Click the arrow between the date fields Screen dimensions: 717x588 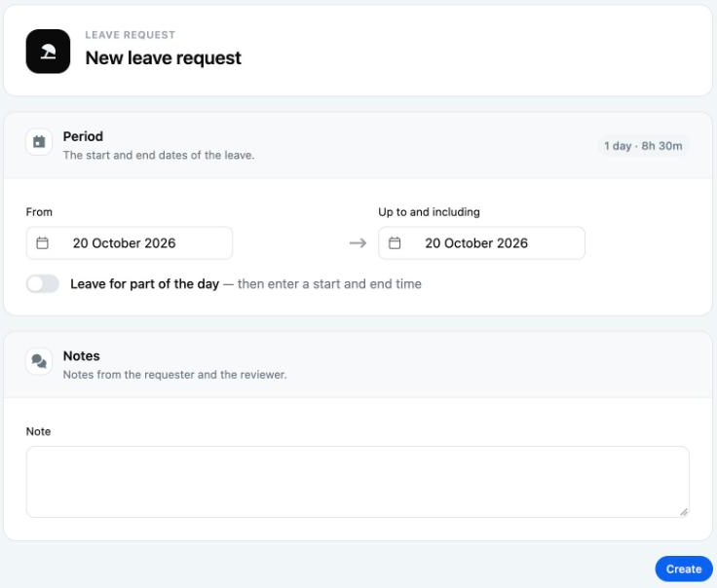click(x=358, y=243)
